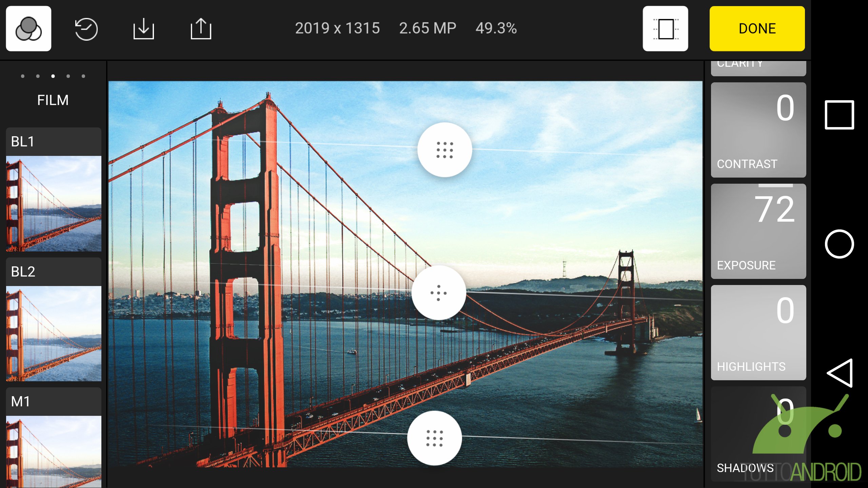Open Android recent apps square button
868x488 pixels.
(839, 115)
